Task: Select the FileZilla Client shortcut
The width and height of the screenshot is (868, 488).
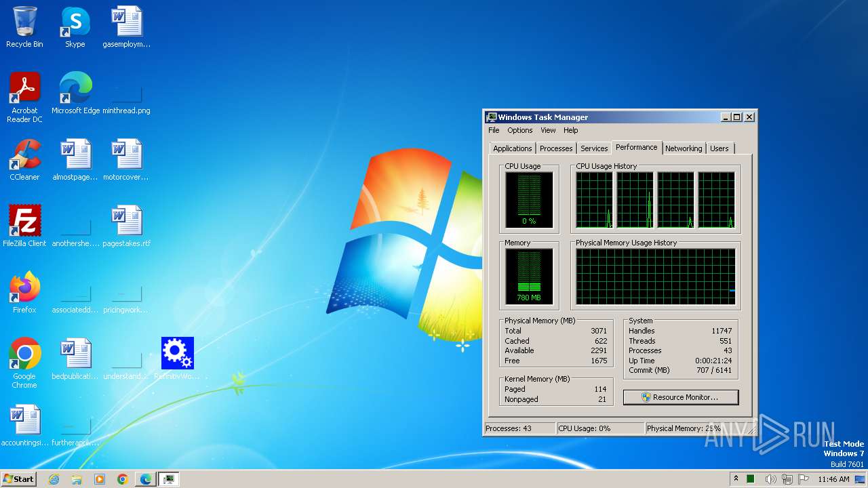Action: [x=24, y=226]
